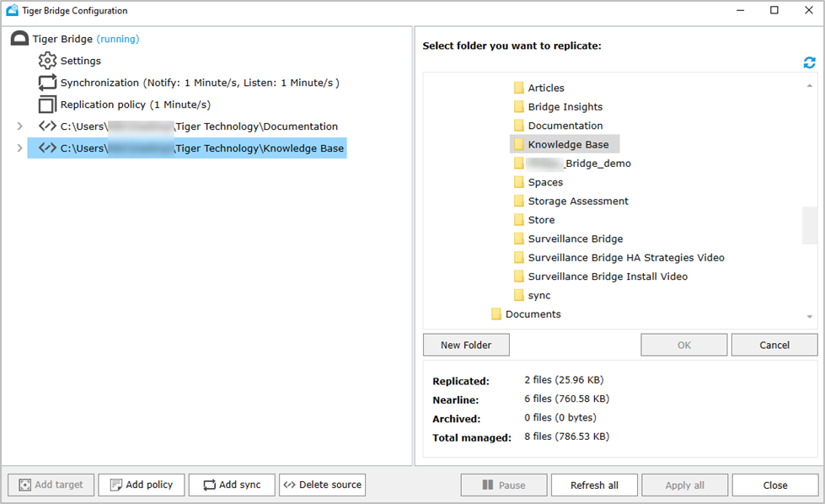
Task: Click the Bridge Insights folder icon
Action: (519, 107)
